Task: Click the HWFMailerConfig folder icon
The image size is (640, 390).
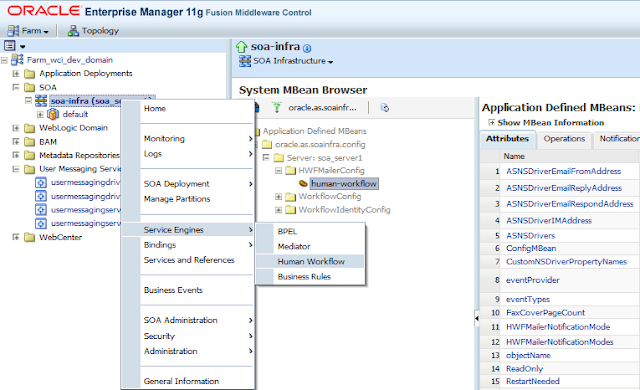Action: (x=291, y=171)
